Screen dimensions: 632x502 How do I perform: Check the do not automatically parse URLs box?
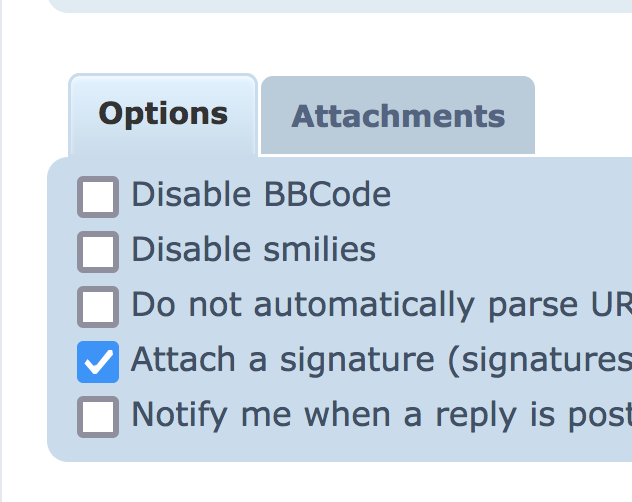coord(98,306)
